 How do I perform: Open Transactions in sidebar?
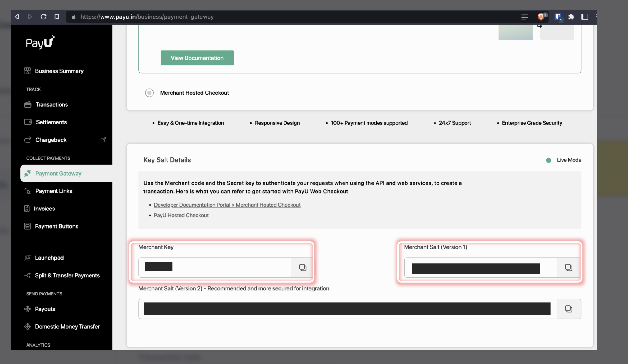51,104
